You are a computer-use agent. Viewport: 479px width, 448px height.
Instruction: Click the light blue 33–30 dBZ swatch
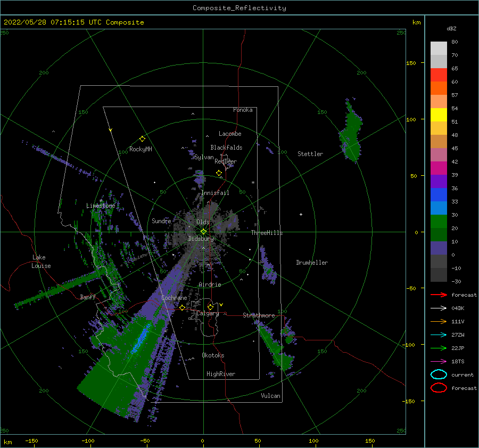(x=439, y=208)
